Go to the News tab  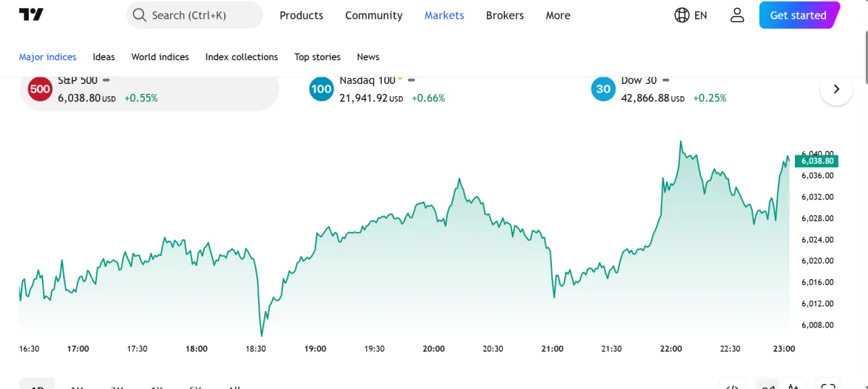pyautogui.click(x=368, y=57)
